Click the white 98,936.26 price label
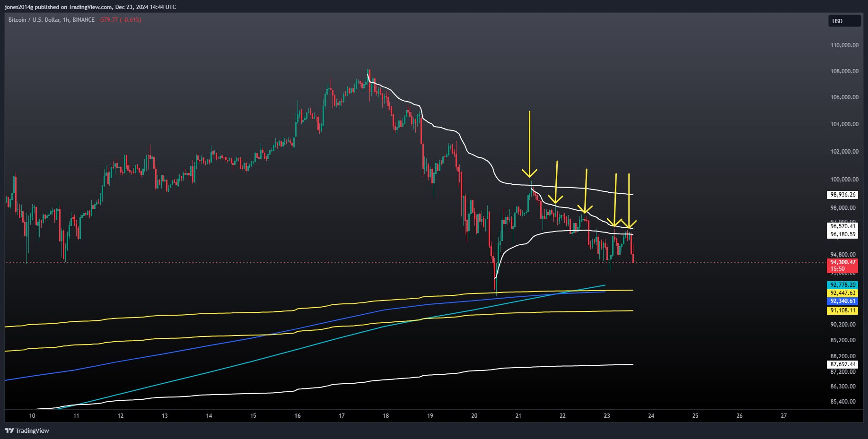 pos(842,195)
